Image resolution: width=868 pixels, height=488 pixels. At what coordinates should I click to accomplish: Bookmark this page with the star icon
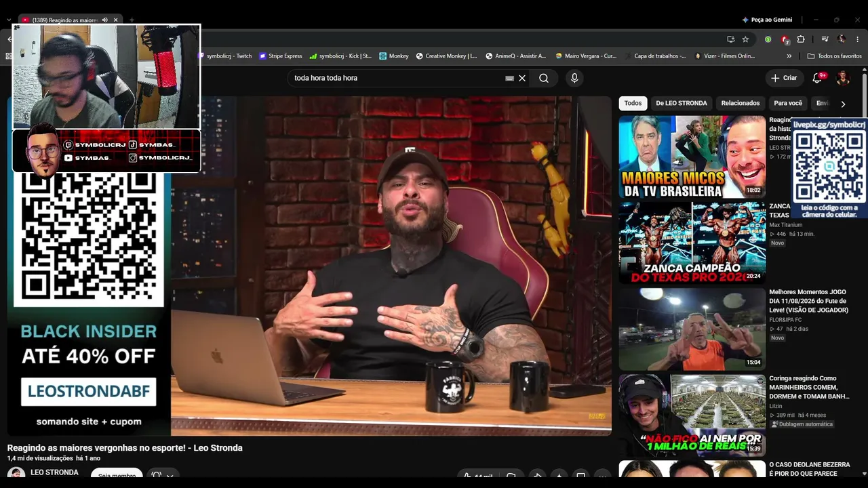(745, 39)
